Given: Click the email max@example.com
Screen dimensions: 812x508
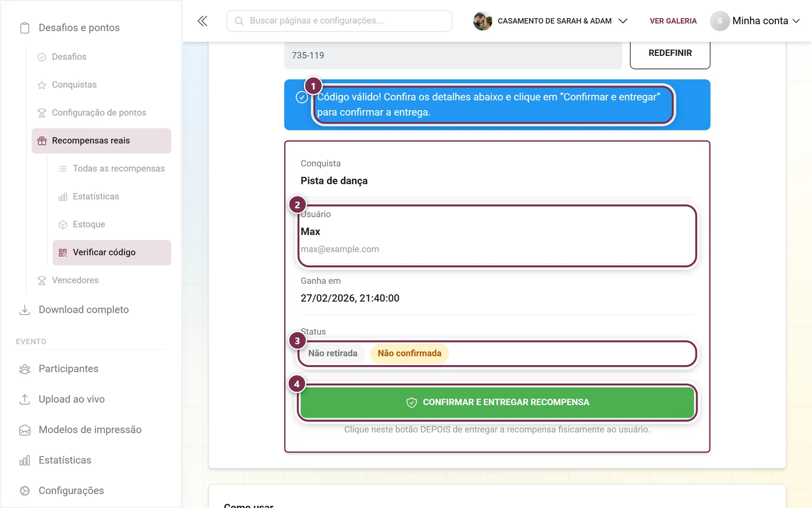Looking at the screenshot, I should pos(340,249).
